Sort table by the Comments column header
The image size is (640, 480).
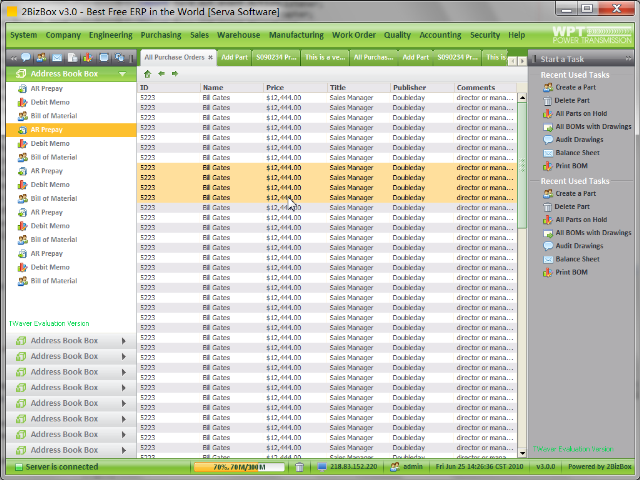(486, 87)
